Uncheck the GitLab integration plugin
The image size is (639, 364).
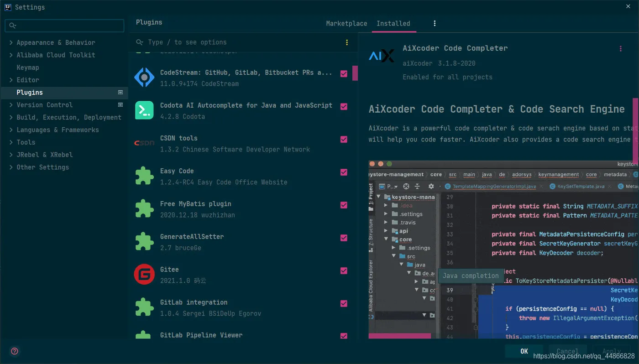pos(344,303)
